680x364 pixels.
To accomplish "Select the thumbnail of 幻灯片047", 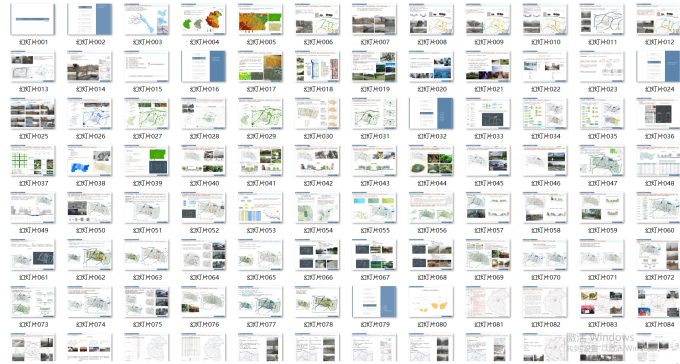I will click(602, 161).
